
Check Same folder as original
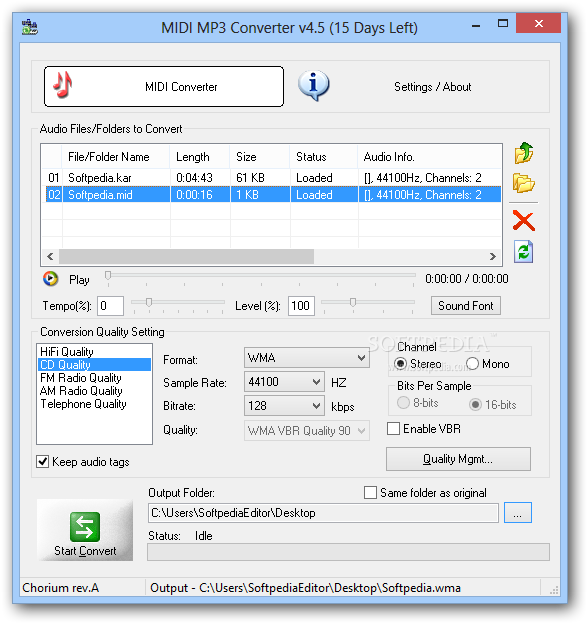tap(370, 493)
